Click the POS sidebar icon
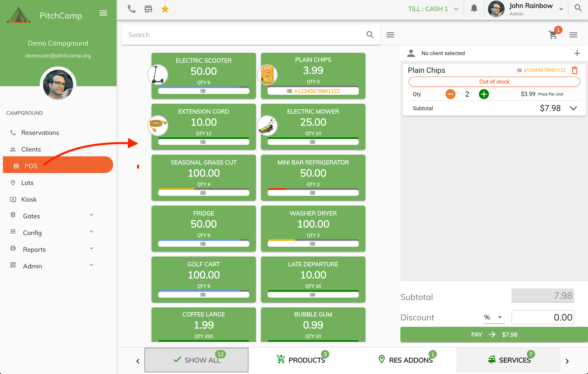The height and width of the screenshot is (374, 588). 15,166
